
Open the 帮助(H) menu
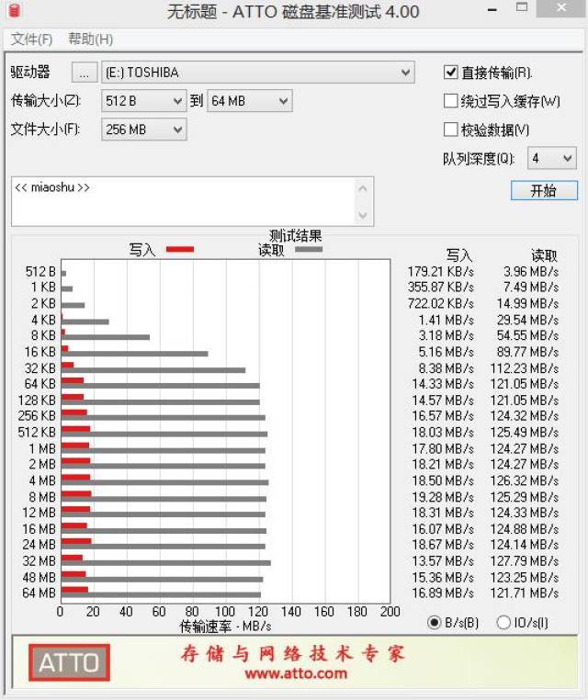click(x=90, y=40)
